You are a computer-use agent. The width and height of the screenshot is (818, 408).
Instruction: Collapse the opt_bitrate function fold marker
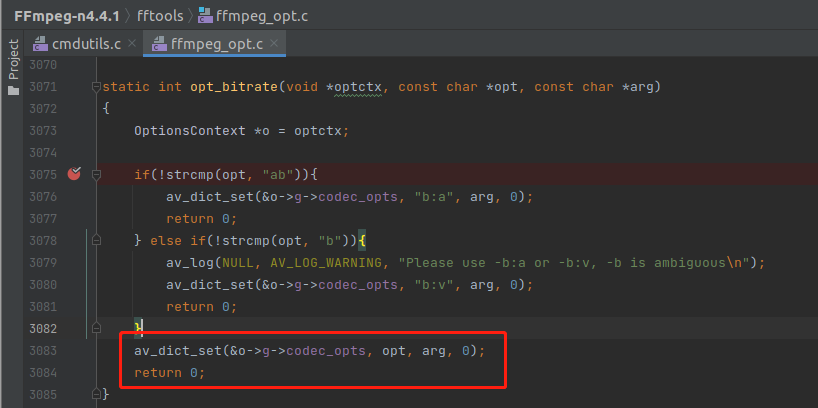(x=96, y=87)
